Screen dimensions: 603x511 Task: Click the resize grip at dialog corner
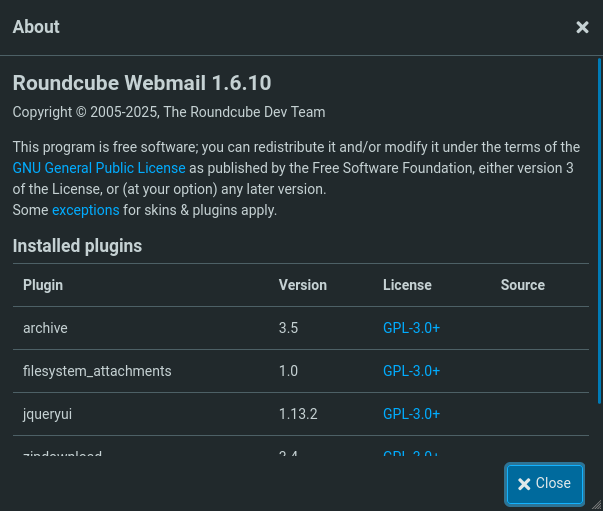point(597,505)
